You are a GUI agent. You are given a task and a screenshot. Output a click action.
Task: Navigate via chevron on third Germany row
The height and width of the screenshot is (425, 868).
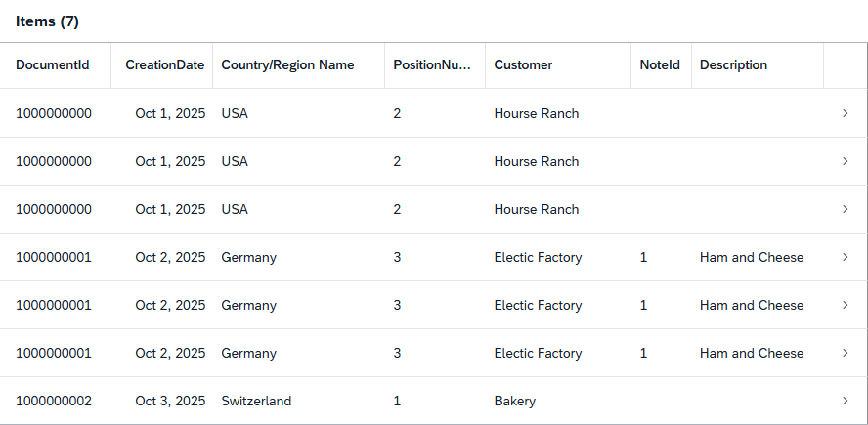pyautogui.click(x=845, y=353)
